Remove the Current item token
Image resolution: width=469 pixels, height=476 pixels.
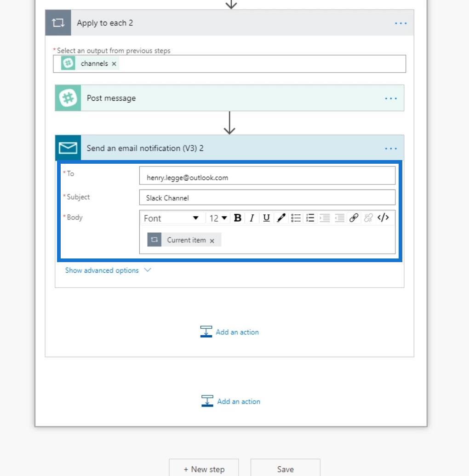click(x=212, y=241)
